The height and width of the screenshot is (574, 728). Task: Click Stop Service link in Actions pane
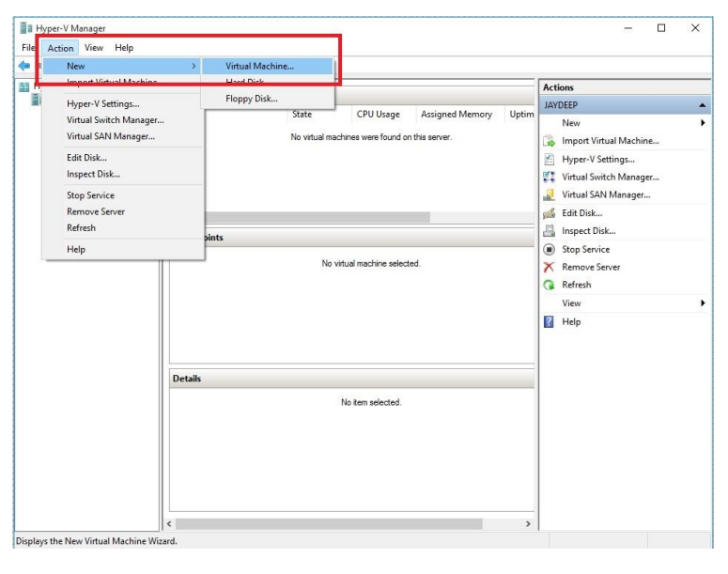586,249
